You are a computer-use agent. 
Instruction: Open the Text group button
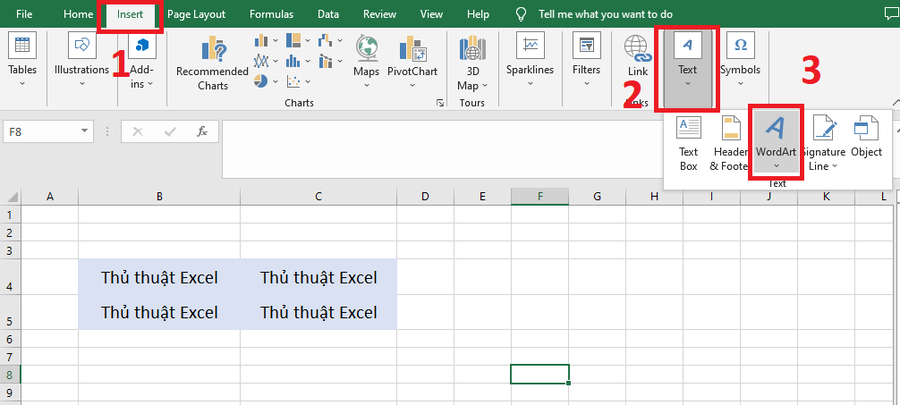coord(687,68)
